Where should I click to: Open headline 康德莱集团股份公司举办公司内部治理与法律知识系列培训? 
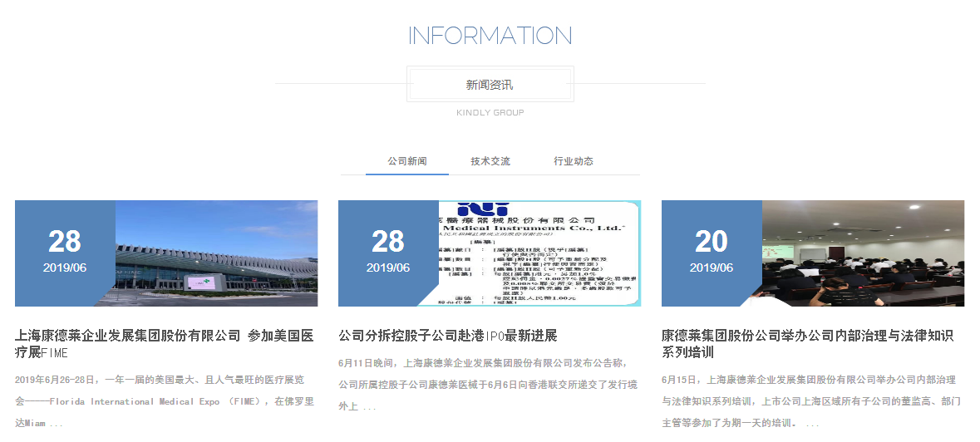(x=807, y=344)
